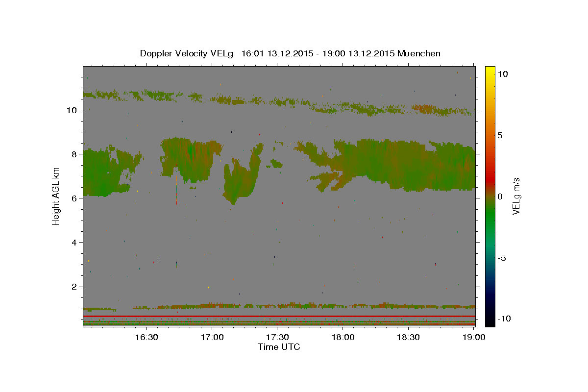Click the '18:00' time axis label

[343, 337]
